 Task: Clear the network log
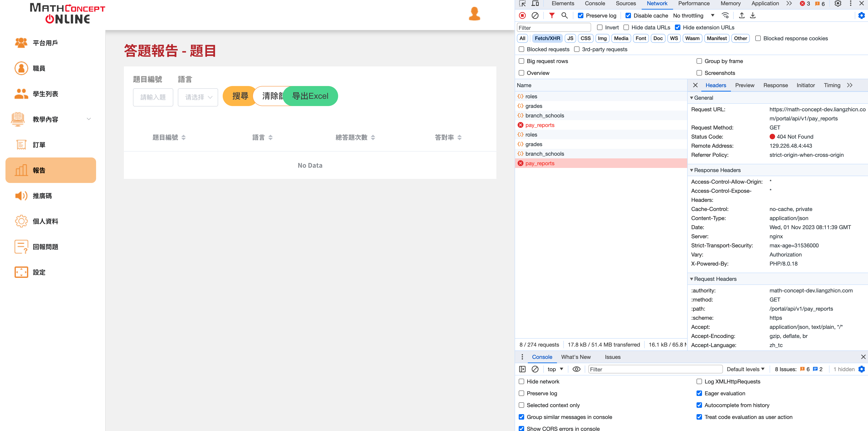(x=535, y=15)
